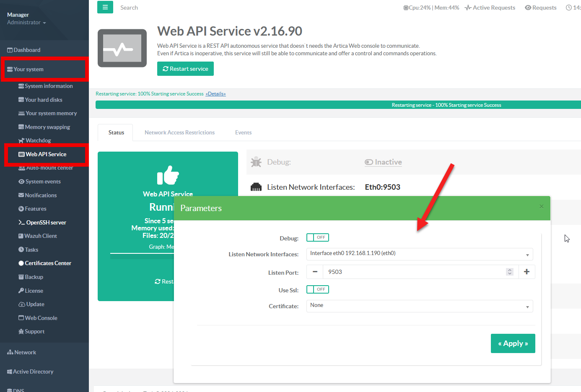Open the Events tab

(243, 132)
